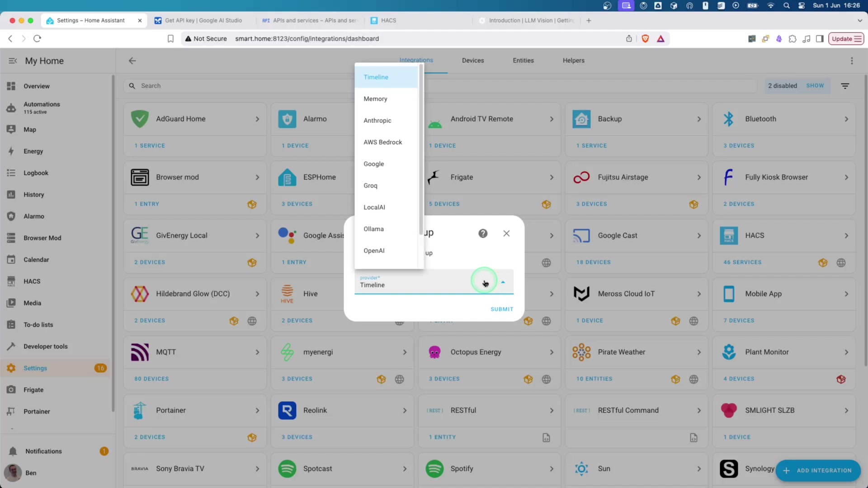The height and width of the screenshot is (488, 868).
Task: Open the three-dot overflow menu at top right
Action: (851, 61)
